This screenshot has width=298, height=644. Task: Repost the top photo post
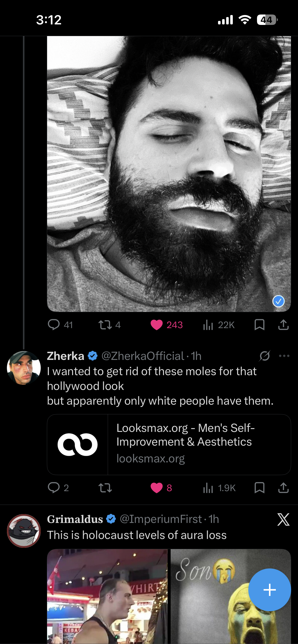pos(105,325)
